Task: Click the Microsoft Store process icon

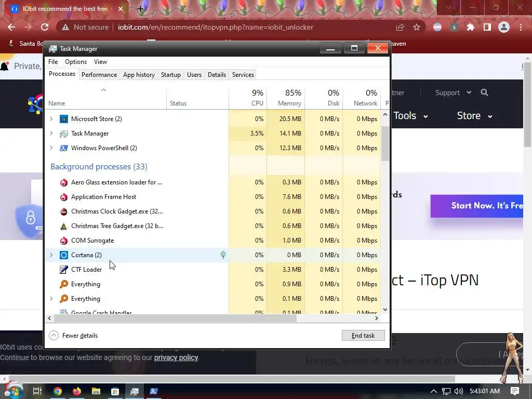Action: pyautogui.click(x=64, y=119)
